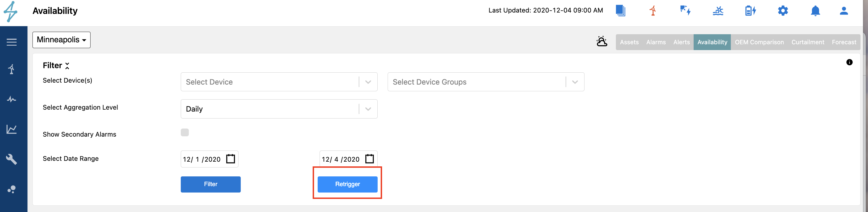Click the Filter button
The height and width of the screenshot is (212, 868).
pos(210,184)
